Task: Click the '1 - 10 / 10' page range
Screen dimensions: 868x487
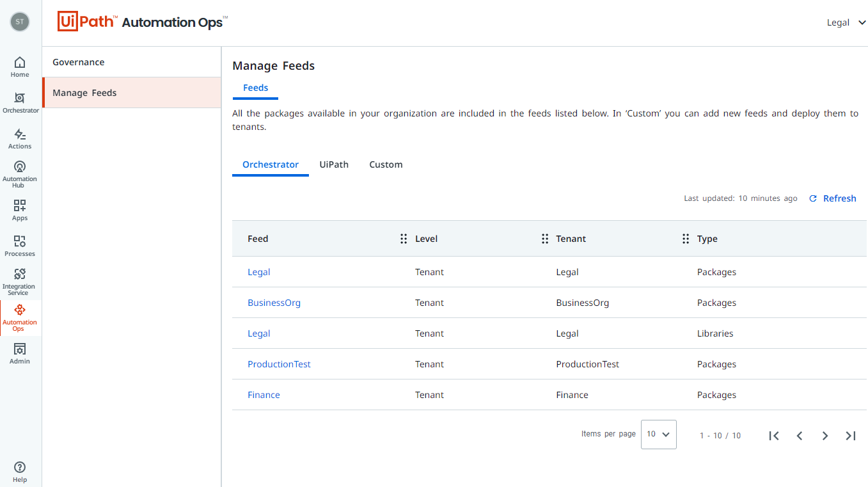Action: pyautogui.click(x=720, y=435)
